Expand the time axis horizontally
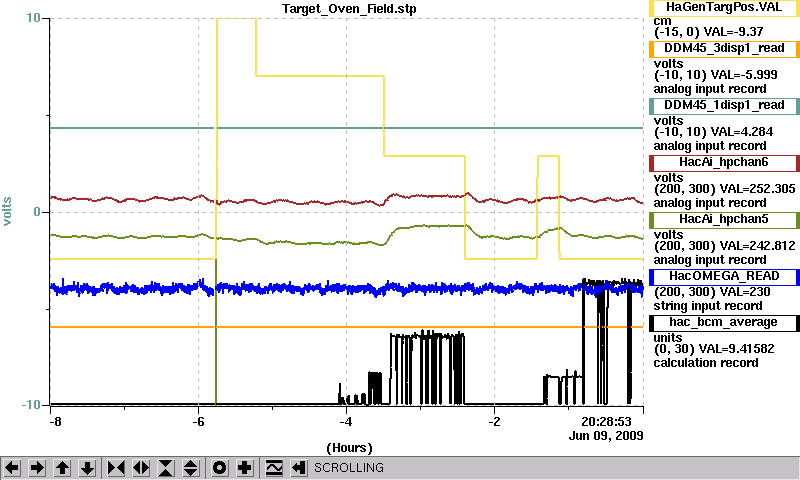The image size is (800, 480). [x=141, y=468]
